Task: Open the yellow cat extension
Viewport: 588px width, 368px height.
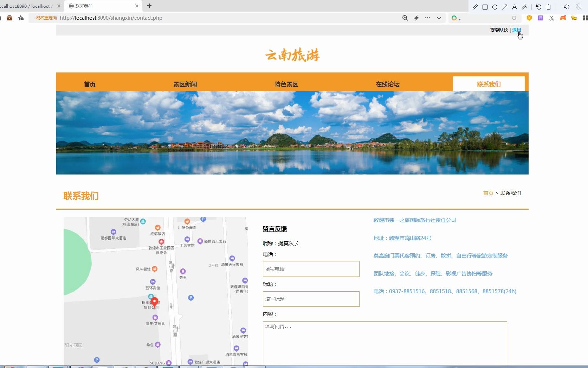Action: 574,18
